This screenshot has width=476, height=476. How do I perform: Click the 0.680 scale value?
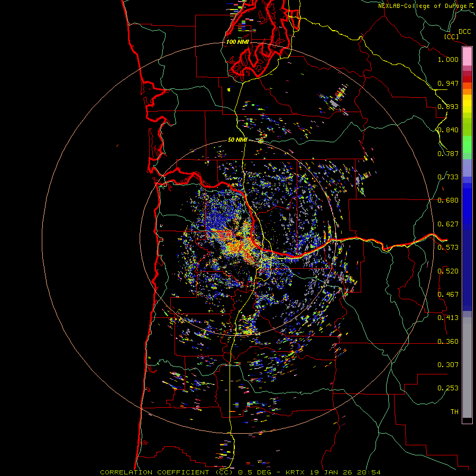[448, 200]
